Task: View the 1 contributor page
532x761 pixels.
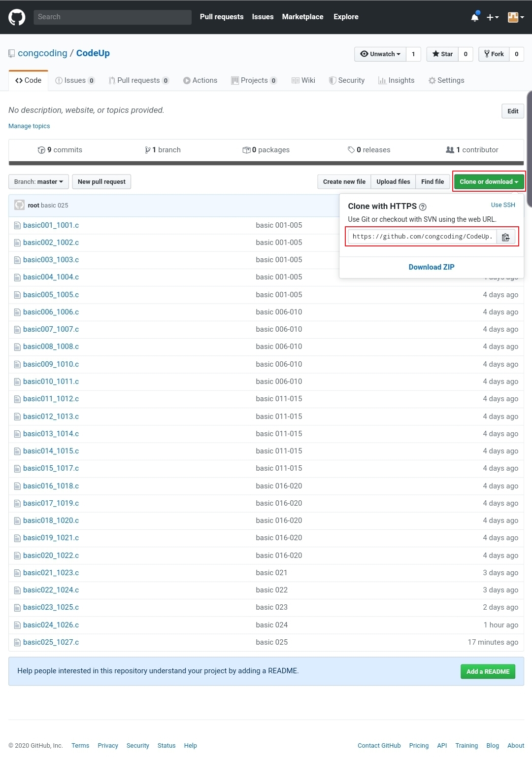Action: 472,150
